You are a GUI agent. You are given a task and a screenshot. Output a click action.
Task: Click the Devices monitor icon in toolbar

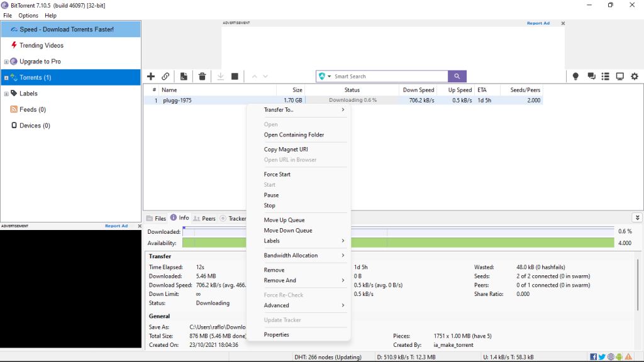619,76
